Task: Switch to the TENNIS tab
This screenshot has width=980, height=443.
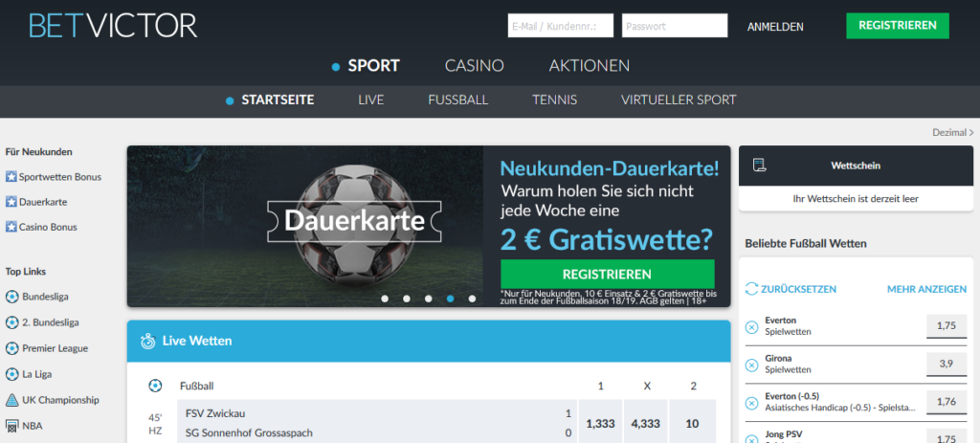Action: click(x=555, y=100)
